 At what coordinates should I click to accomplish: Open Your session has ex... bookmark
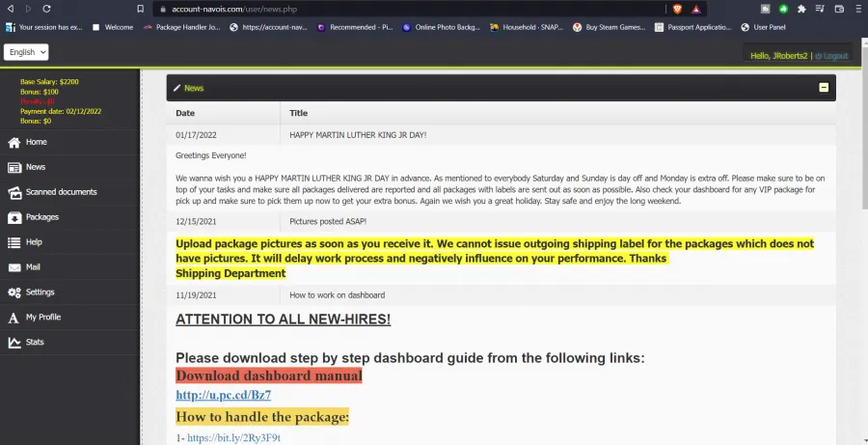coord(44,27)
